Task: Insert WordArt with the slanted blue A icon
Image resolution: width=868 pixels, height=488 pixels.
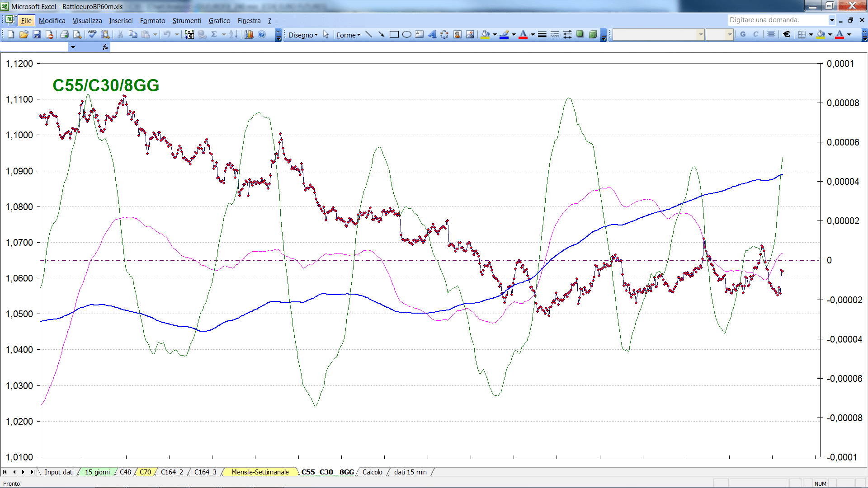Action: click(432, 35)
